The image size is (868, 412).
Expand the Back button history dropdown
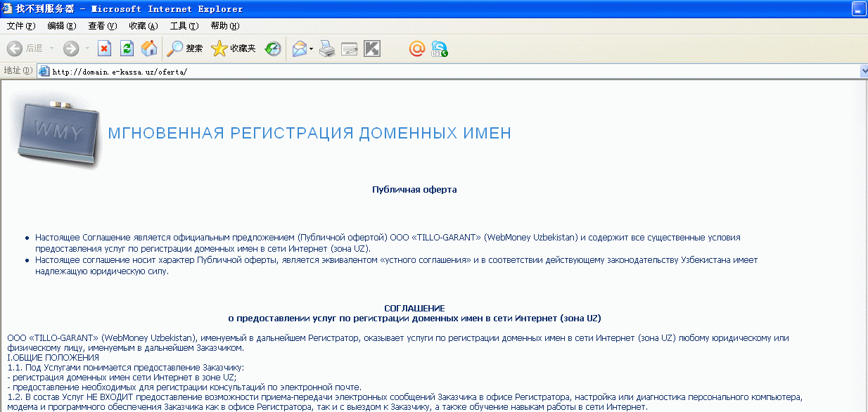(x=51, y=49)
